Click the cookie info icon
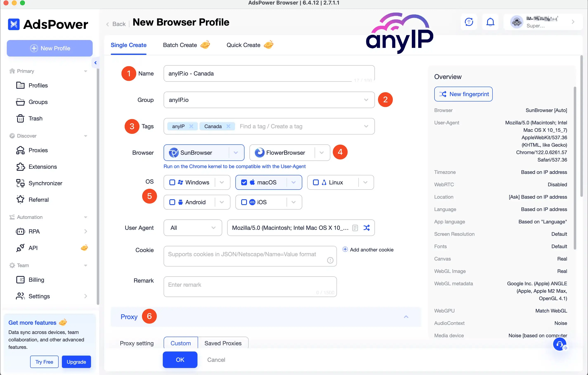Screen dimensions: 588x375 pos(330,260)
